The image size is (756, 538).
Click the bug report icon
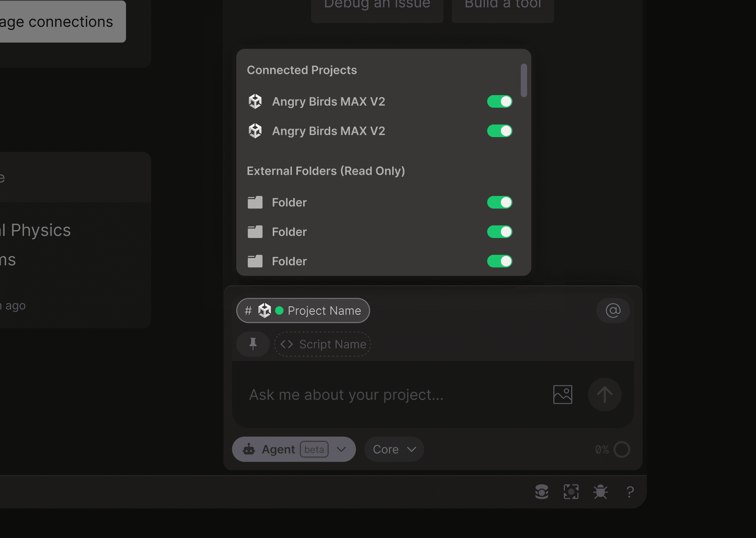pos(600,492)
